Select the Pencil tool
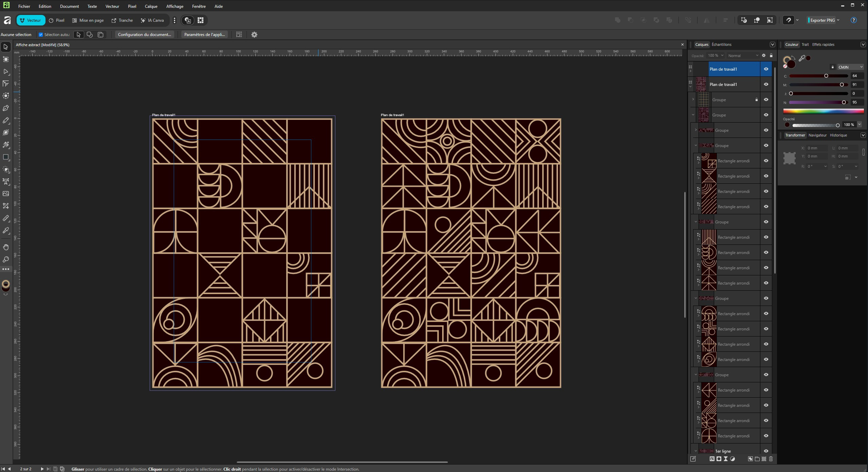This screenshot has height=472, width=868. pyautogui.click(x=6, y=121)
